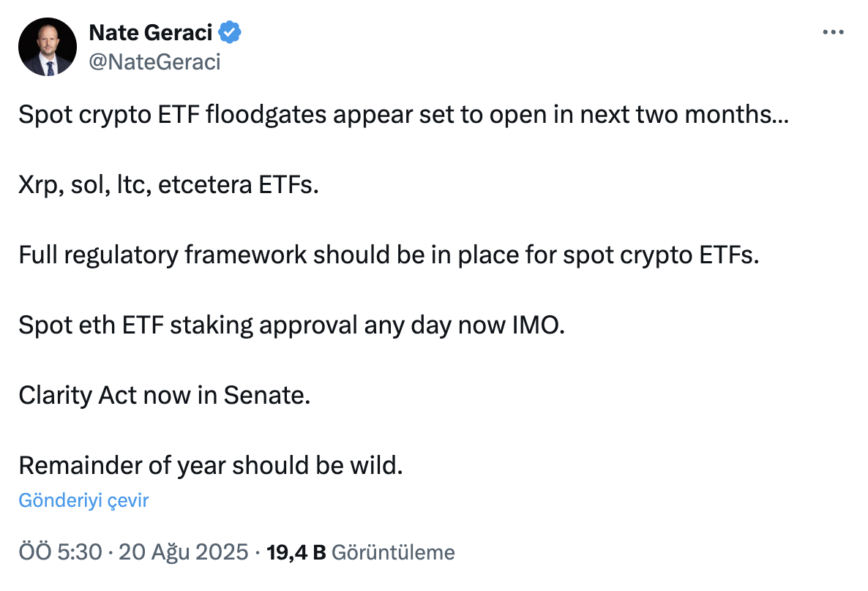The height and width of the screenshot is (591, 868).
Task: Open Nate Geraci's profile photo
Action: [x=48, y=48]
